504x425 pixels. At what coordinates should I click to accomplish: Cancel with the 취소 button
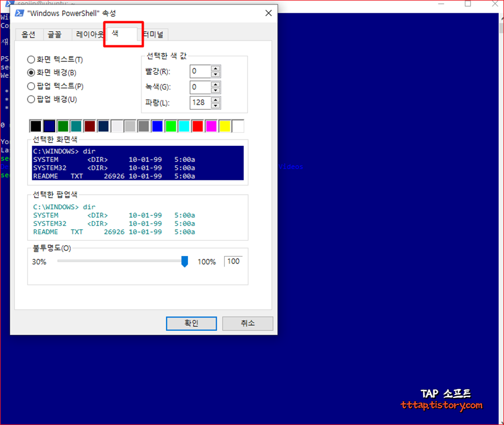point(248,323)
